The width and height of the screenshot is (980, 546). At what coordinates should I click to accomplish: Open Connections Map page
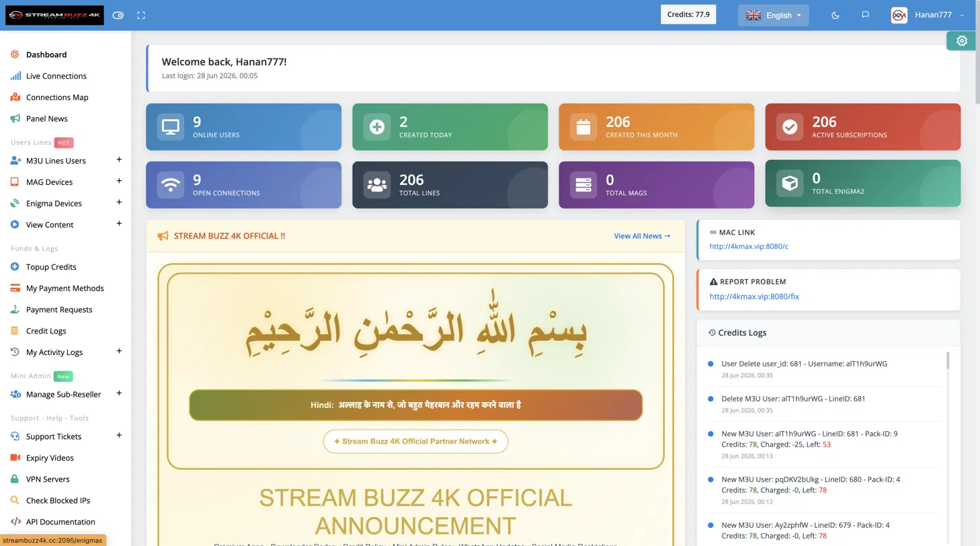point(57,97)
